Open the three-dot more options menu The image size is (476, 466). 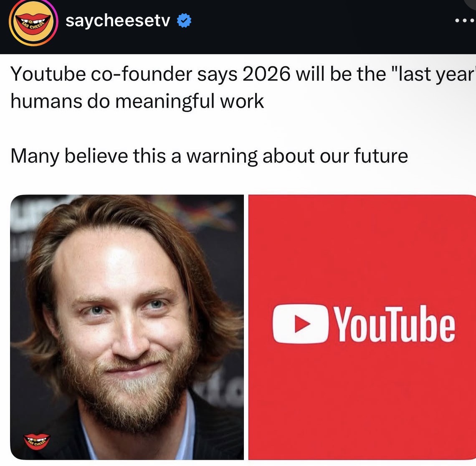pos(465,20)
